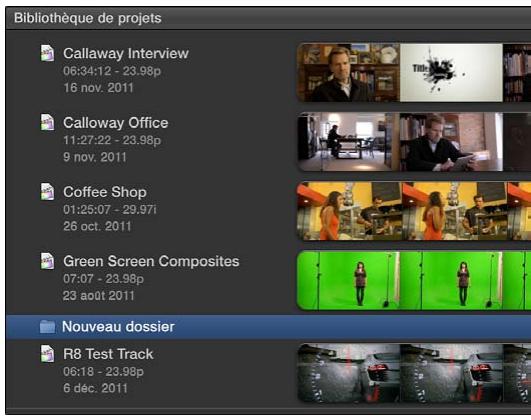Select the Nouveau dossier folder row
The height and width of the screenshot is (420, 531).
coord(268,327)
